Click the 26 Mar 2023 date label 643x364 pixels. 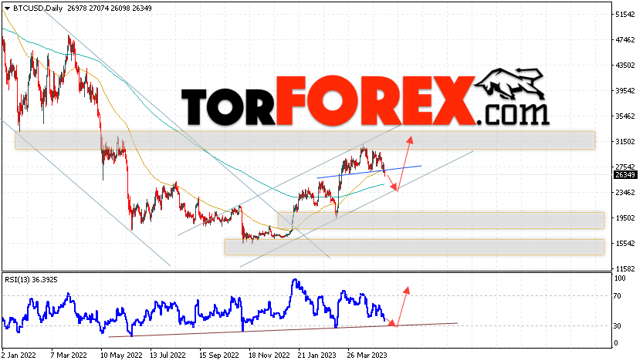(x=367, y=355)
